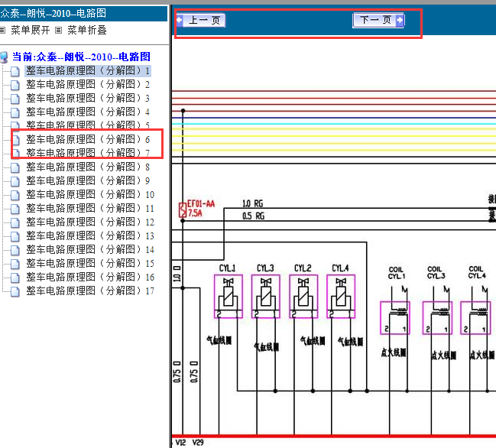
Task: Click the computer icon of root node
Action: (x=4, y=57)
